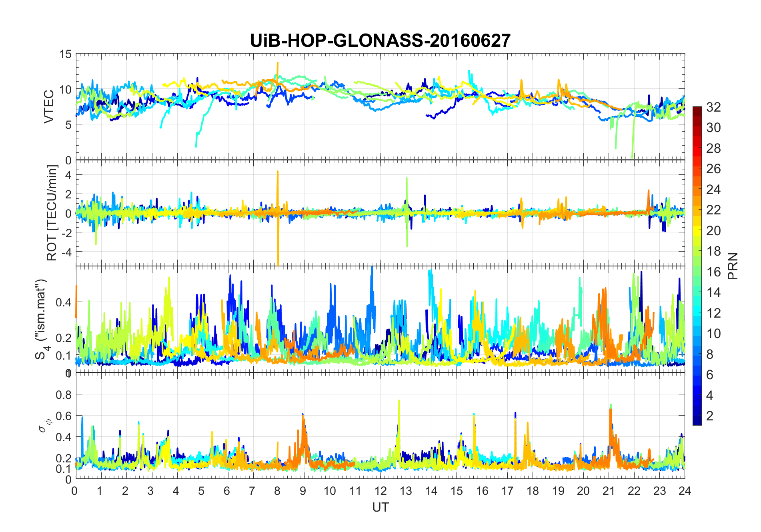Click VTEC axis tick label 5
Screen dimensions: 761x532
pyautogui.click(x=68, y=125)
